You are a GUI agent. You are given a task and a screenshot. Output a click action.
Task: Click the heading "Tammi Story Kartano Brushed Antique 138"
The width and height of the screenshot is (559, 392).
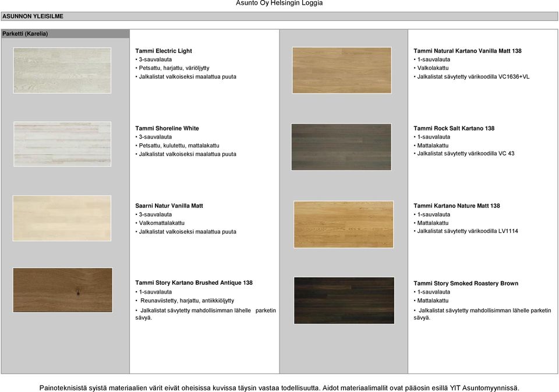[194, 283]
